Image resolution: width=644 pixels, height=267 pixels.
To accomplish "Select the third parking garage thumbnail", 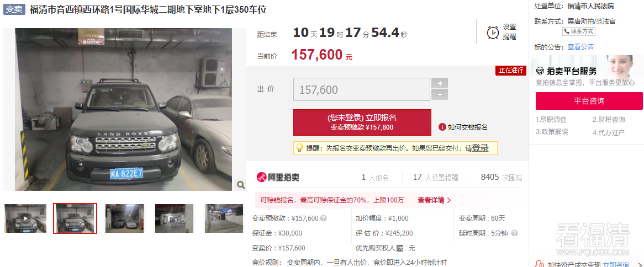I will pyautogui.click(x=124, y=218).
